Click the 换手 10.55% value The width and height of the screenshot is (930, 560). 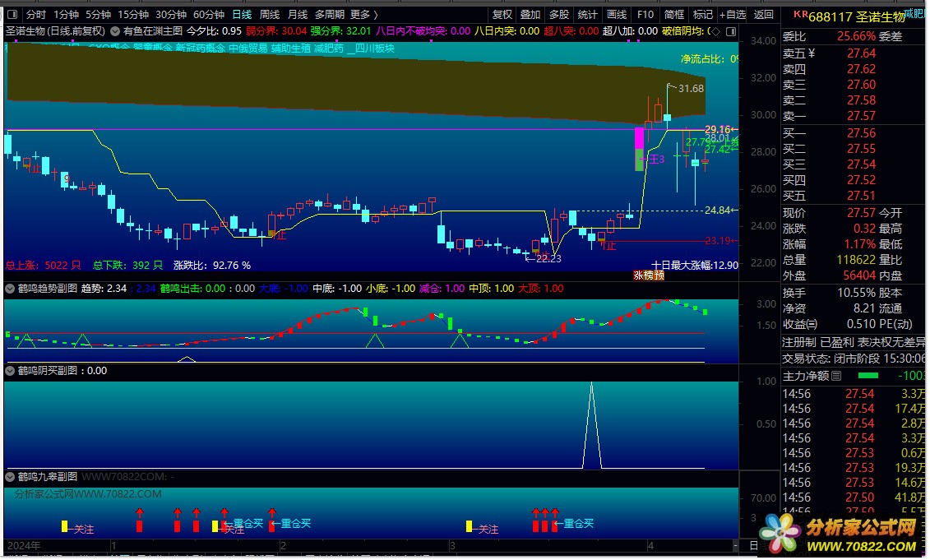point(857,293)
